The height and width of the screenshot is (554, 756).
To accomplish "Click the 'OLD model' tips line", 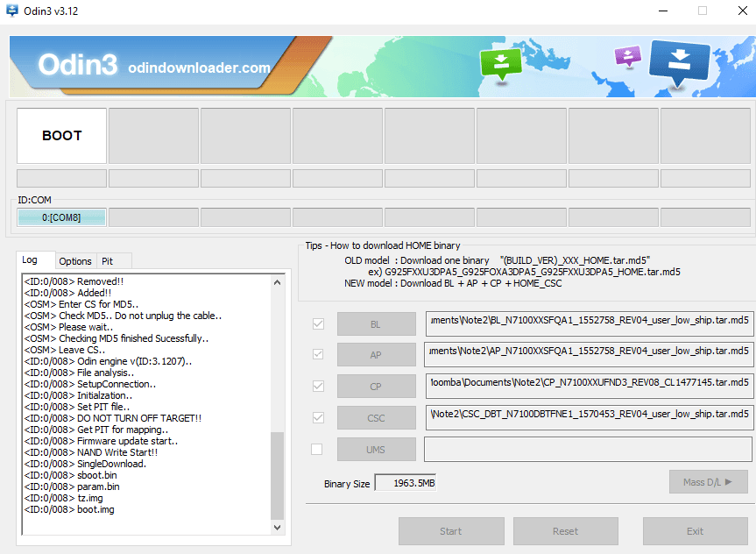I will tap(497, 260).
